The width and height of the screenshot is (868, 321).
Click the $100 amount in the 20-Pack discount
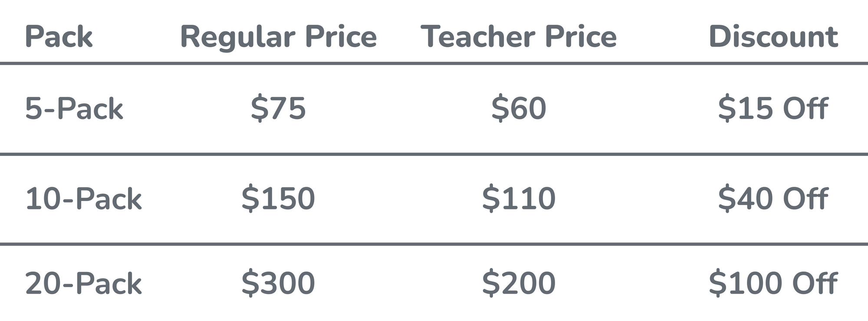(x=745, y=284)
